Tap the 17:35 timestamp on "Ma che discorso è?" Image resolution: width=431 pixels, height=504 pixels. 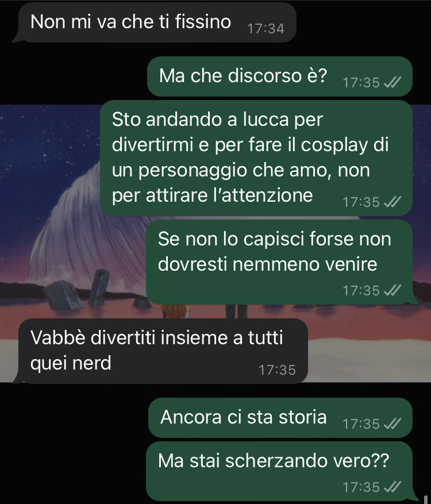pos(361,83)
